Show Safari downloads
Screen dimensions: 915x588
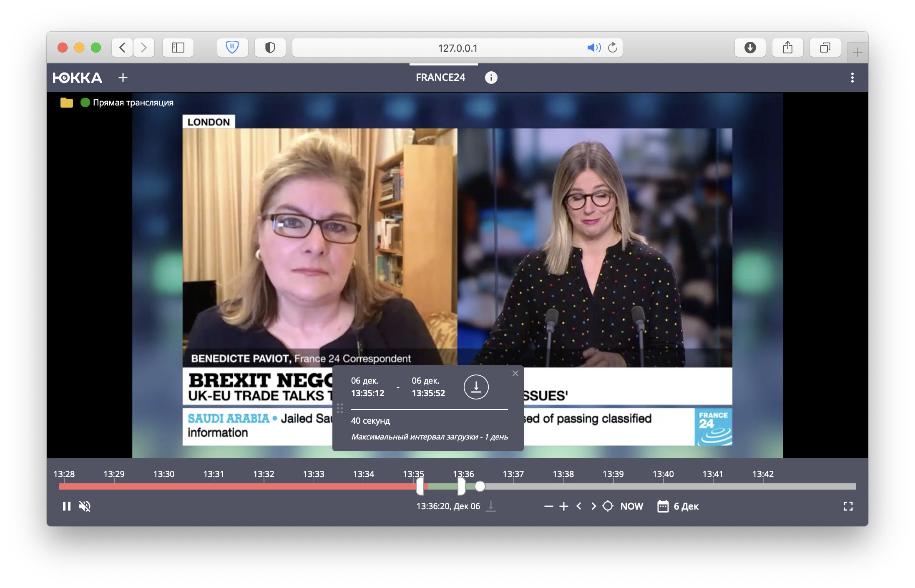click(750, 48)
